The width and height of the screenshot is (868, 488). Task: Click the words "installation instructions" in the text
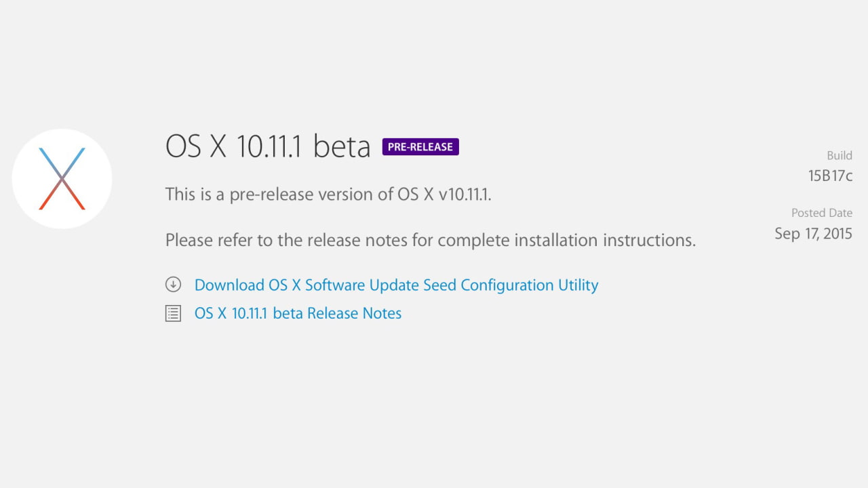(x=619, y=240)
